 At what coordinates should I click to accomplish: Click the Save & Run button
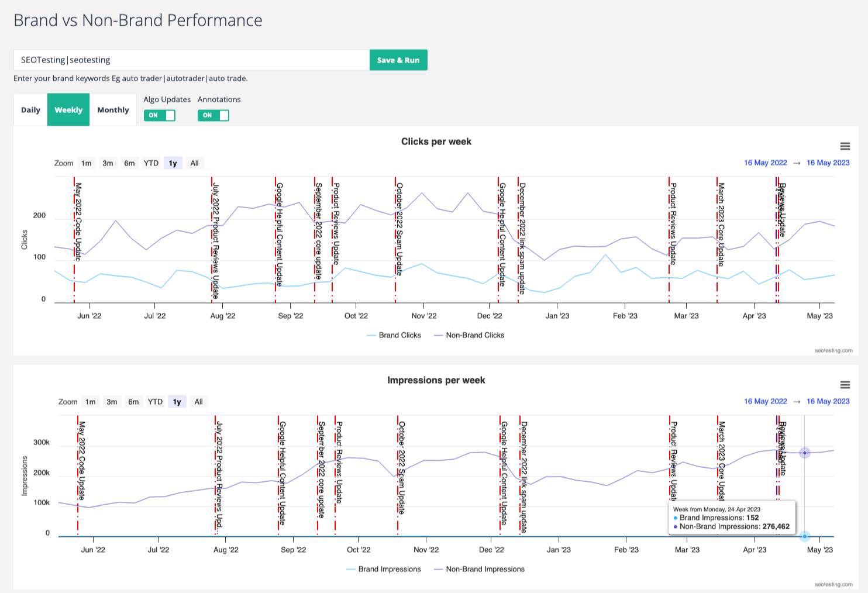point(398,60)
